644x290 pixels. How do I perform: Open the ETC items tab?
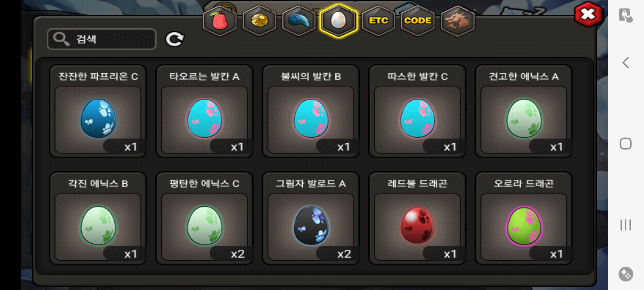tap(378, 20)
